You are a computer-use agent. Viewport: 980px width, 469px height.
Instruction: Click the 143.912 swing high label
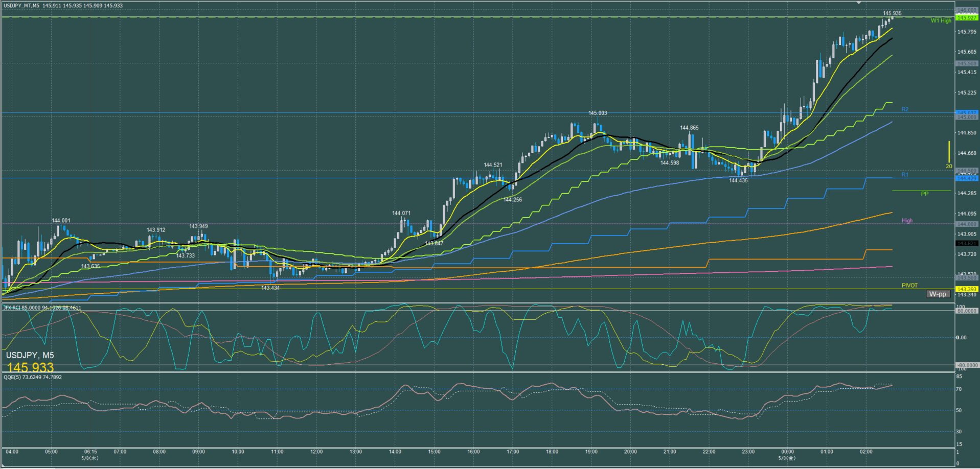click(x=156, y=230)
